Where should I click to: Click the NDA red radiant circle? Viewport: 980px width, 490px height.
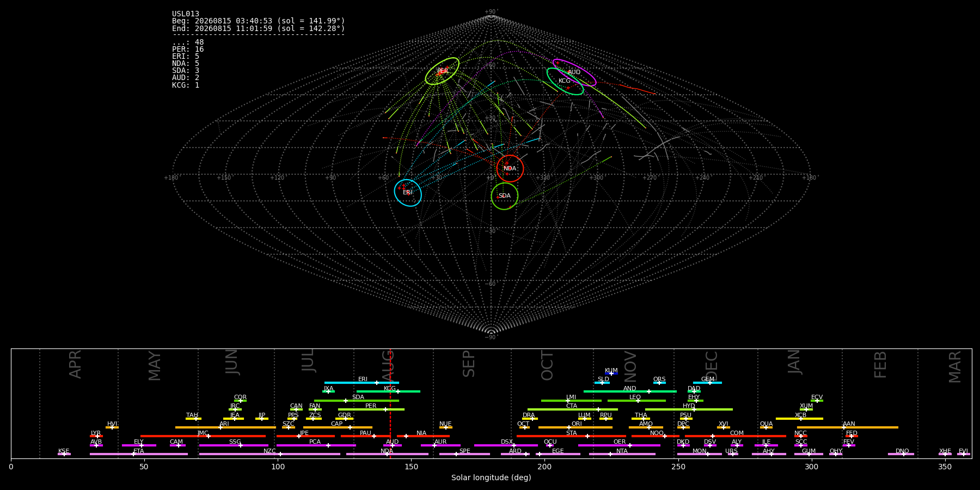(510, 169)
